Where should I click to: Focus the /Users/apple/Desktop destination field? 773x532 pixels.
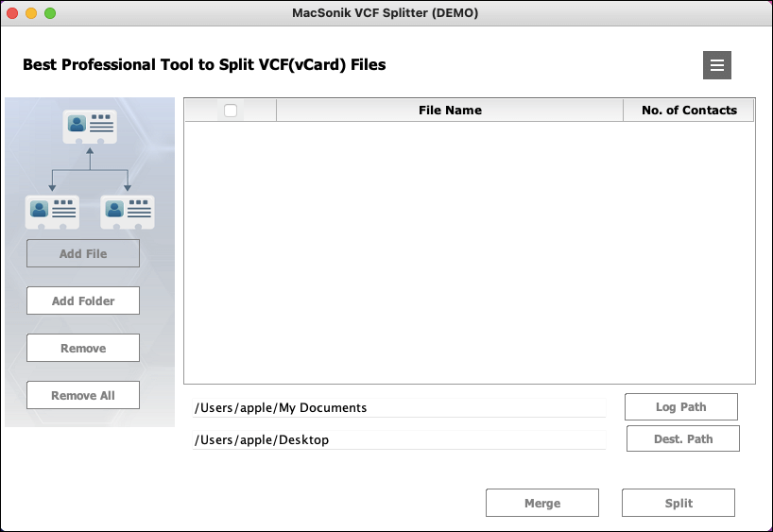399,439
